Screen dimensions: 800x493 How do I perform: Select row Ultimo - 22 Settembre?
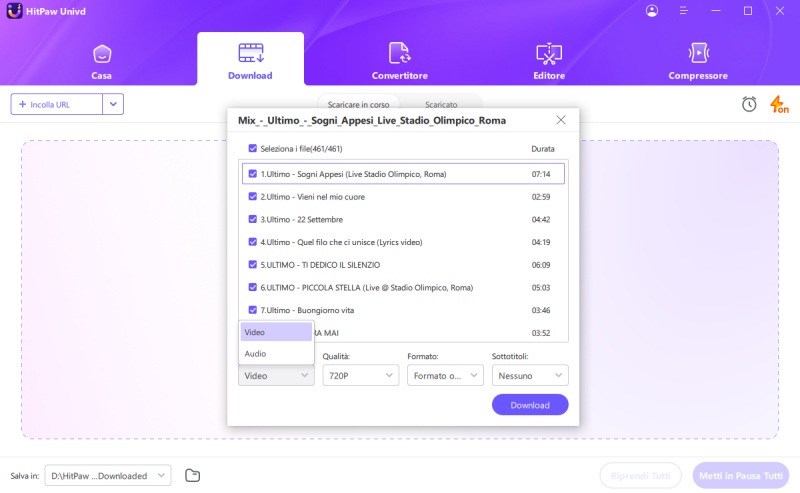[403, 219]
